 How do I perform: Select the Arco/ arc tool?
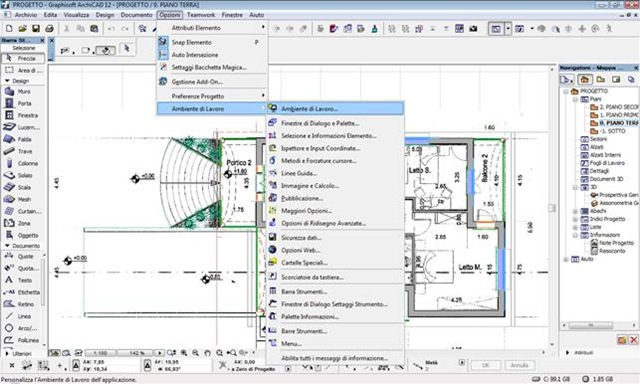click(x=23, y=328)
